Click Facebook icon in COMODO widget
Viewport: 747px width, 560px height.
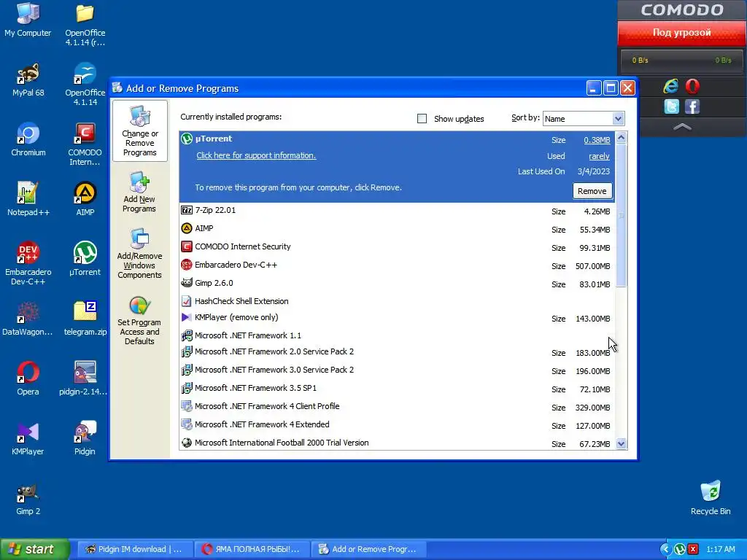[692, 106]
